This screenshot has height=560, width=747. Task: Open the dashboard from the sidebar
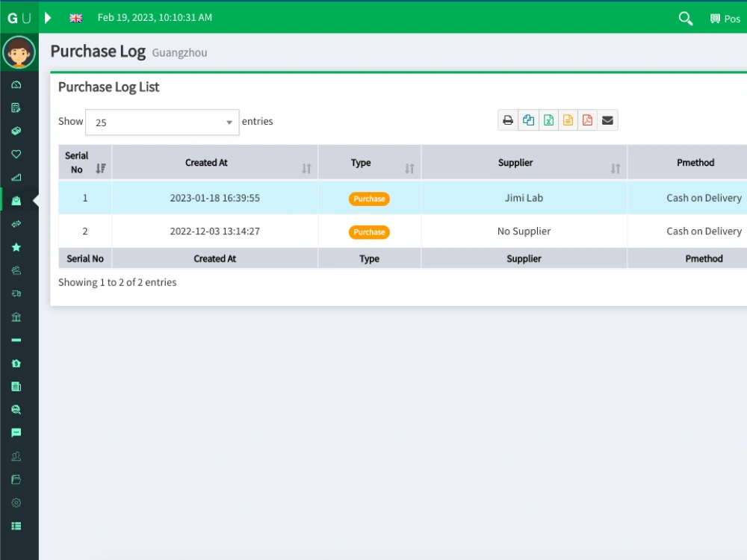tap(16, 84)
